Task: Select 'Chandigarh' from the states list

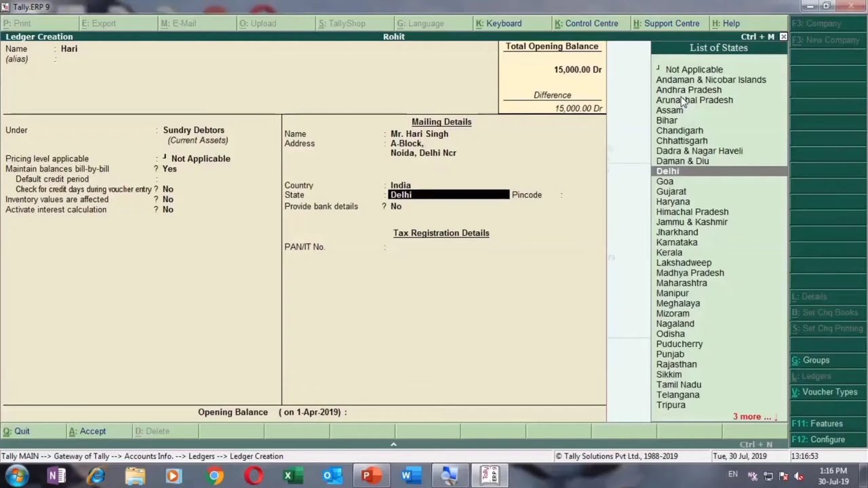Action: (679, 130)
